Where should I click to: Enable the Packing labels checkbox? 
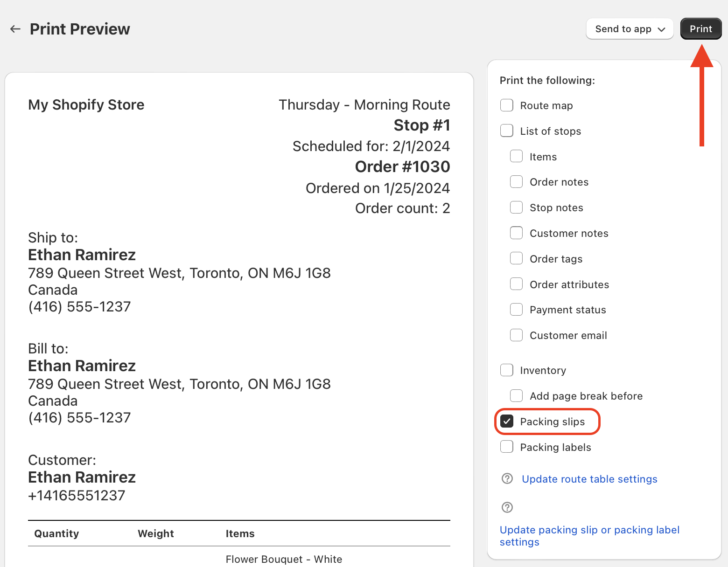coord(506,446)
